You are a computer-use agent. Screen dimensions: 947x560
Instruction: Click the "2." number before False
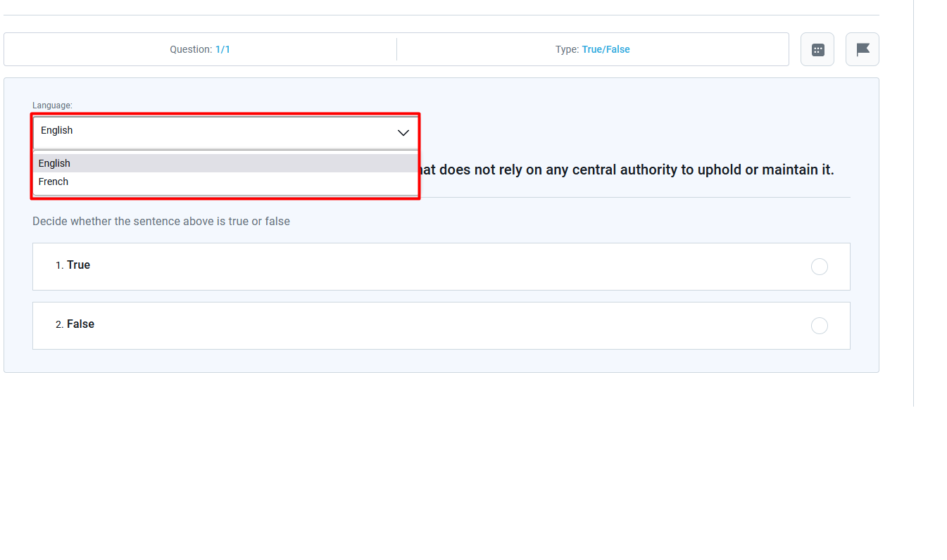coord(59,325)
